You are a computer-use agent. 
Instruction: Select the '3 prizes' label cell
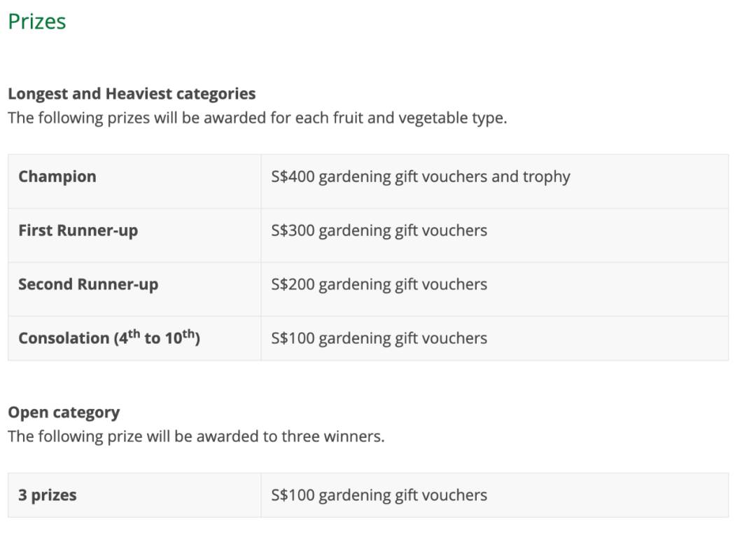click(x=48, y=495)
